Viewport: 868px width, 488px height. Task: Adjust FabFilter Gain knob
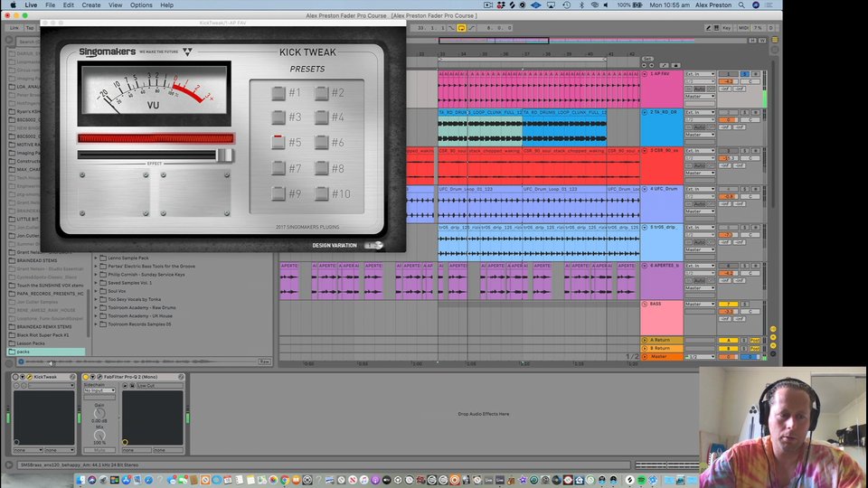[x=99, y=413]
